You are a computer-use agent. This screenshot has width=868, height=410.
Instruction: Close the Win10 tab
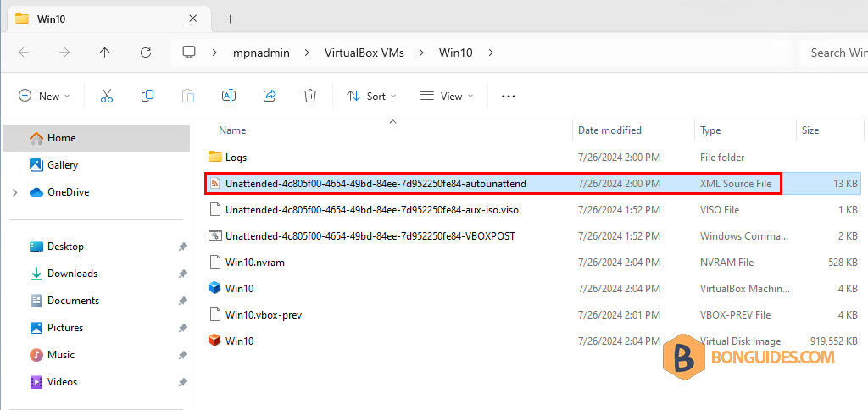pyautogui.click(x=192, y=19)
